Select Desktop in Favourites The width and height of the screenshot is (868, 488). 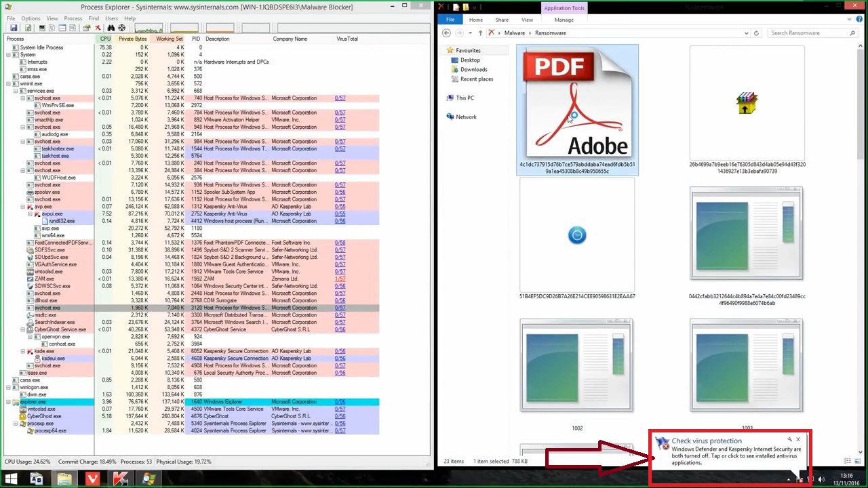pyautogui.click(x=470, y=60)
